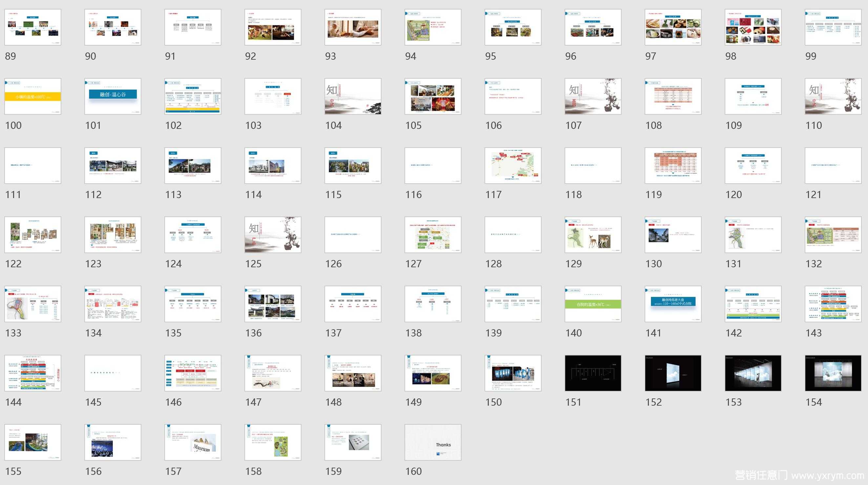Select slide 108 table thumbnail
Image resolution: width=868 pixels, height=485 pixels.
coord(673,96)
